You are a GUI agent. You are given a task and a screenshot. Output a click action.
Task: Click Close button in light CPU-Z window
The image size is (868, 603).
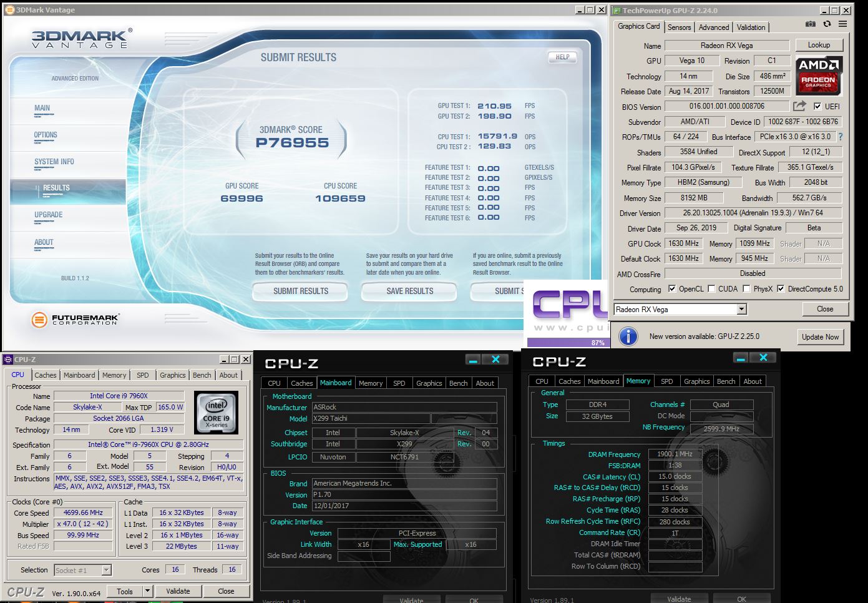click(x=226, y=591)
